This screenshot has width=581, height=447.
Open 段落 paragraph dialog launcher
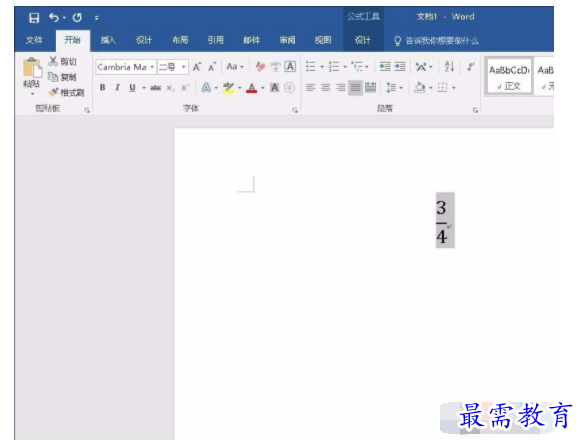pos(475,110)
